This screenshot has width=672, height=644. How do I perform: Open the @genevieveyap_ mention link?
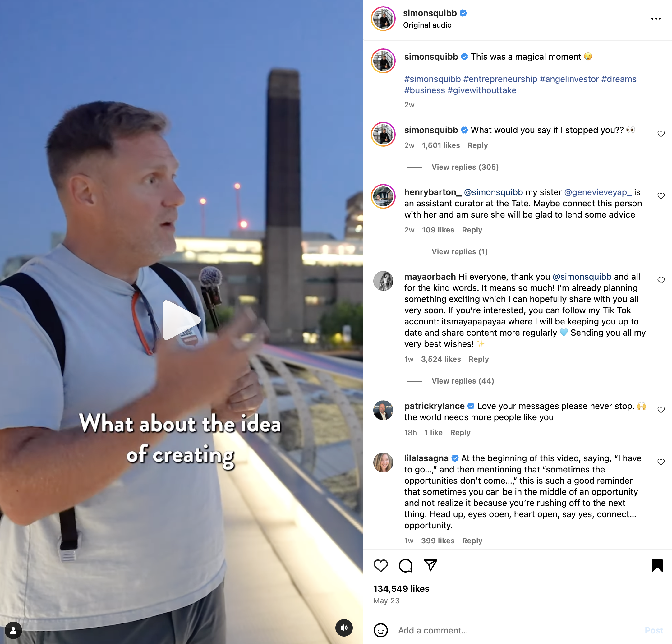tap(598, 192)
